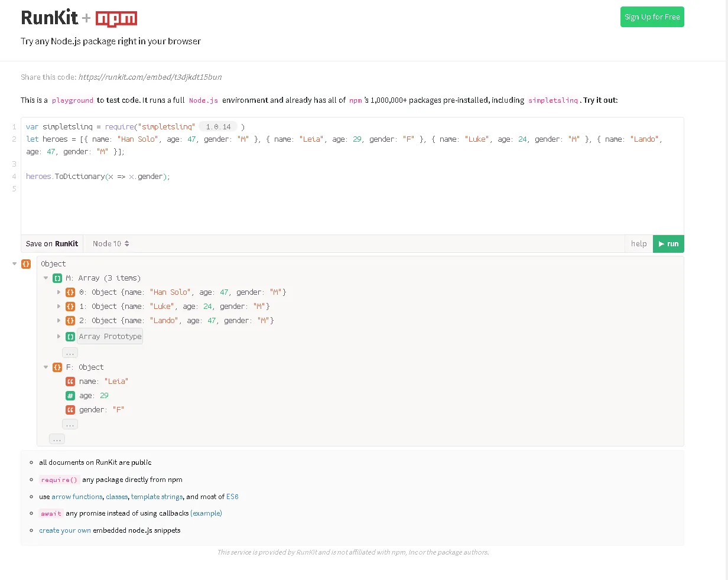
Task: Open the create your own link
Action: pos(65,530)
